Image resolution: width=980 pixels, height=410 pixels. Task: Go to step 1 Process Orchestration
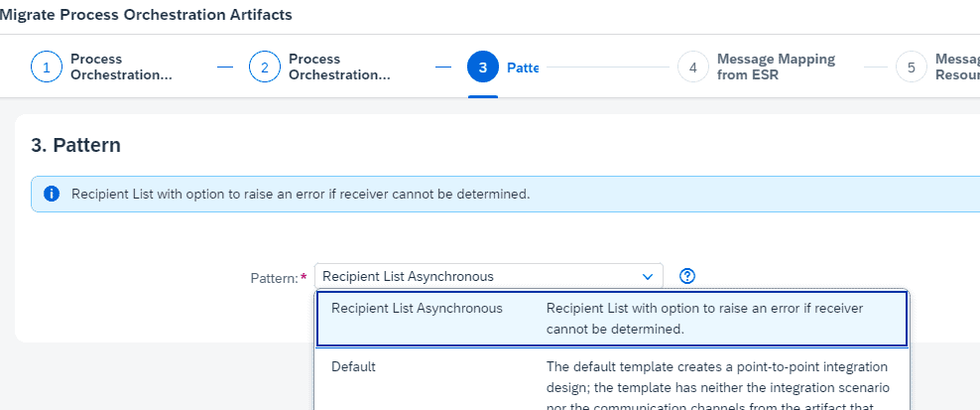[100, 67]
